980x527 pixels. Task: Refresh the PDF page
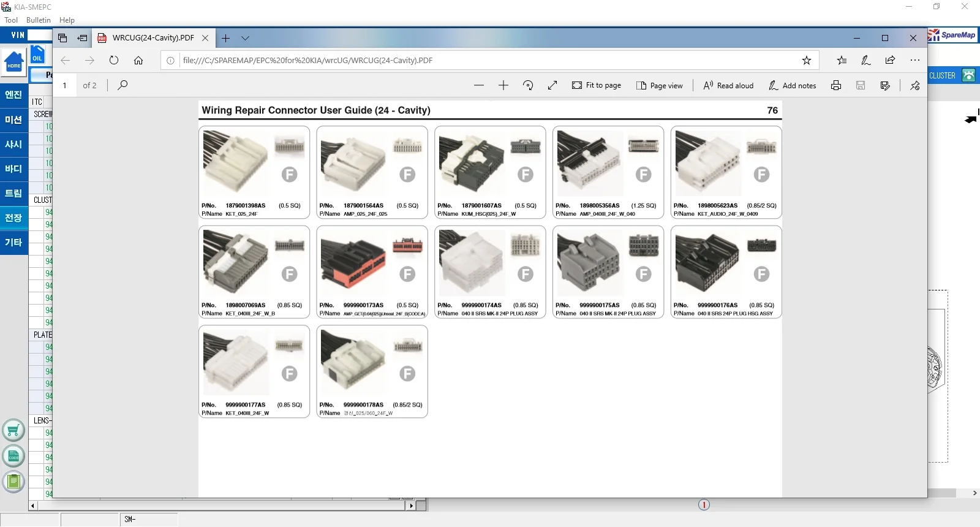(114, 60)
